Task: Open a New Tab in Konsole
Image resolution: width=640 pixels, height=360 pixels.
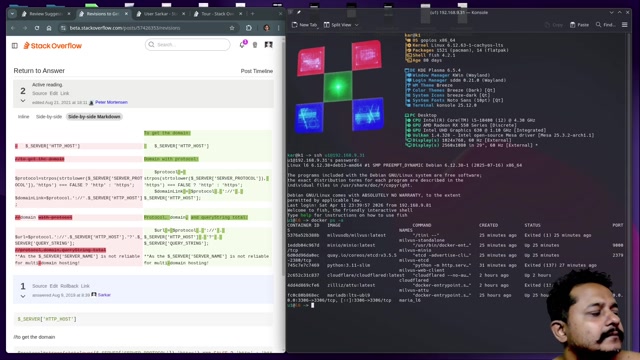Action: pyautogui.click(x=304, y=25)
